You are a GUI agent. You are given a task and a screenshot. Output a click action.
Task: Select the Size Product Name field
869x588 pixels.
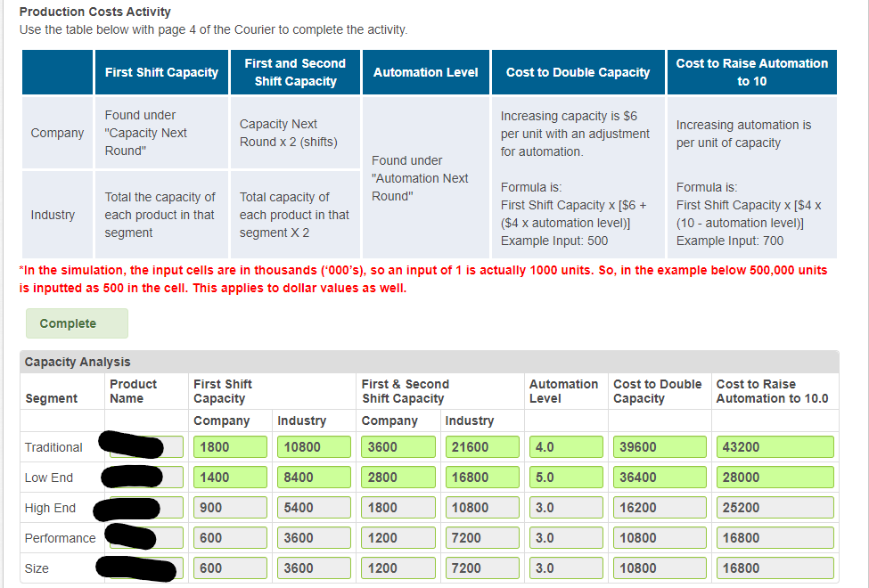143,568
